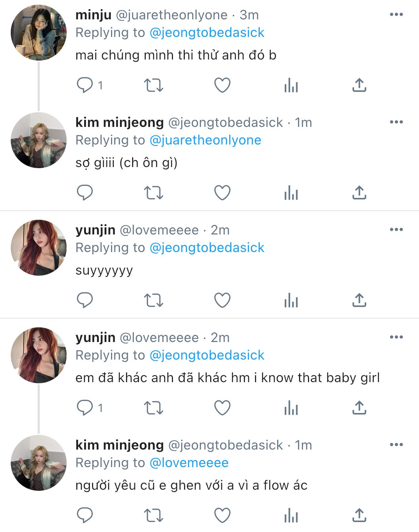Screen dimensions: 419x532
Task: Reply to minju's tweet about the test
Action: pos(85,85)
